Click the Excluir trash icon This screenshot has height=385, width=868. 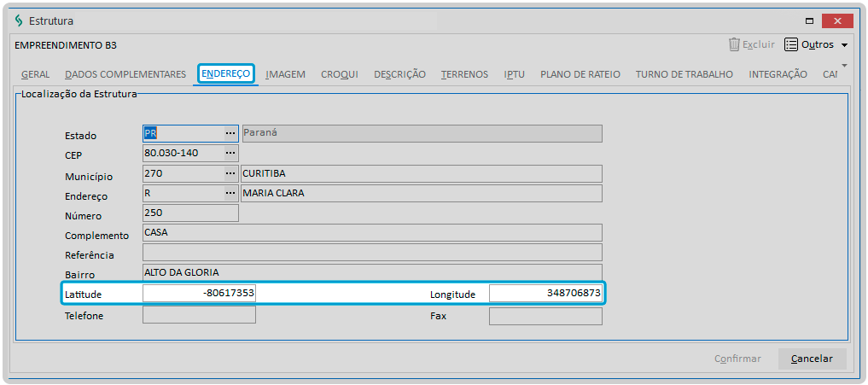734,44
